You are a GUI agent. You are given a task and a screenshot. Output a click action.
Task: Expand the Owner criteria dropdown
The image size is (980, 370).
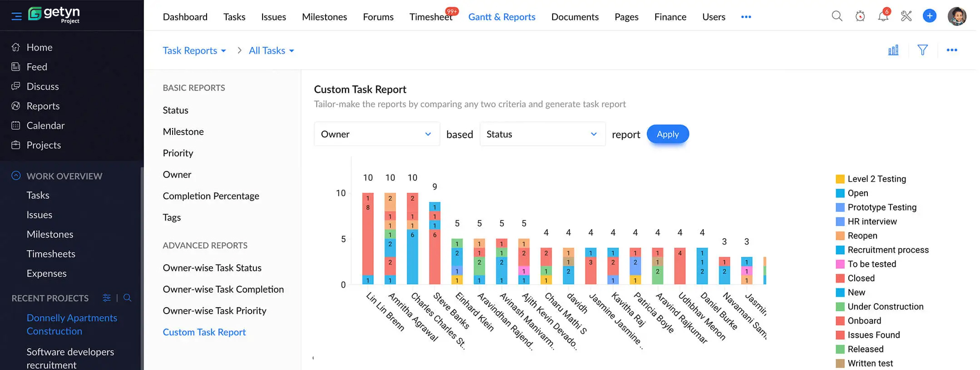click(x=376, y=134)
